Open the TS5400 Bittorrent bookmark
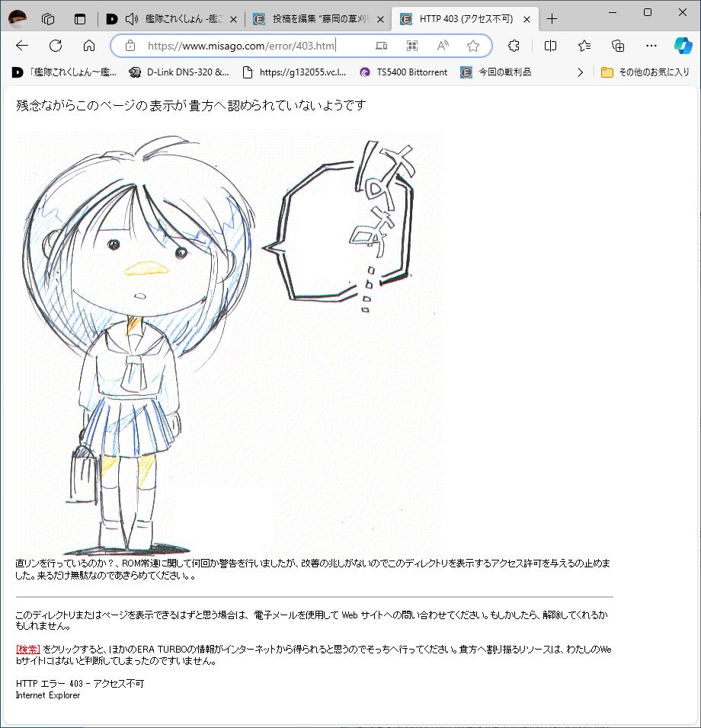 pyautogui.click(x=404, y=72)
